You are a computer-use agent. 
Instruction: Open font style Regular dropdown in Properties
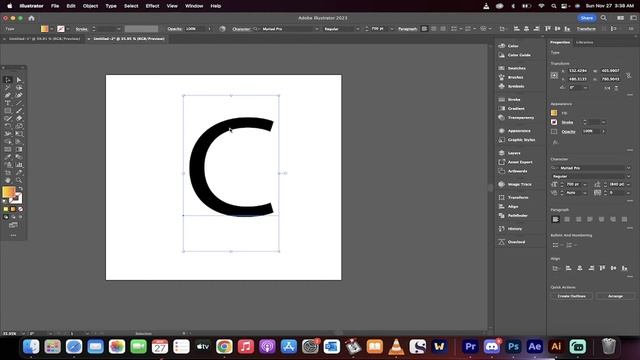[x=629, y=176]
